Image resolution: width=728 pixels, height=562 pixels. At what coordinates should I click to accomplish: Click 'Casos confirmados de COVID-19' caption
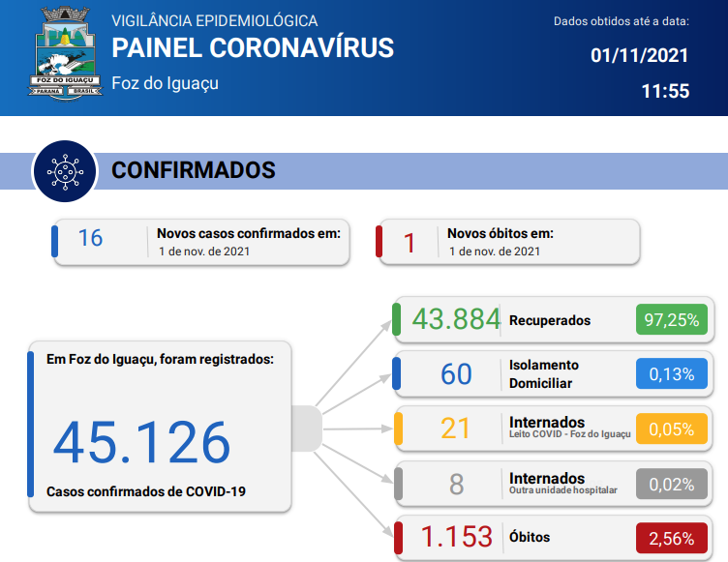coord(146,491)
